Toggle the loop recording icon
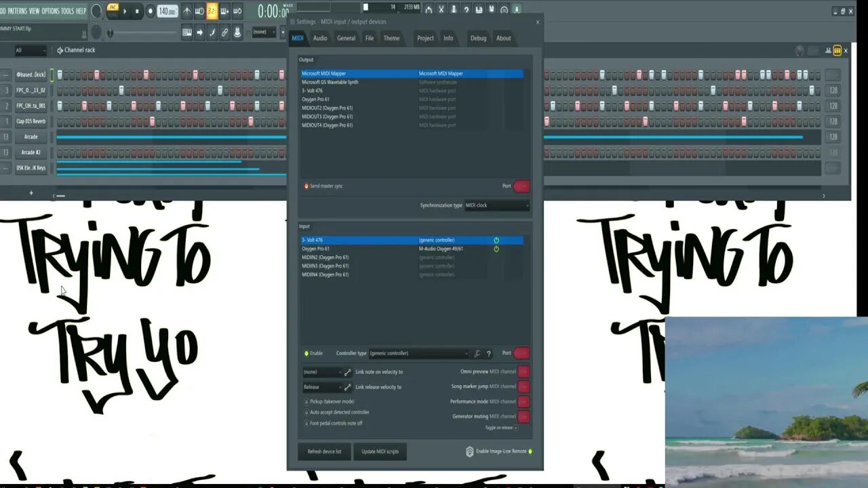 (x=237, y=11)
